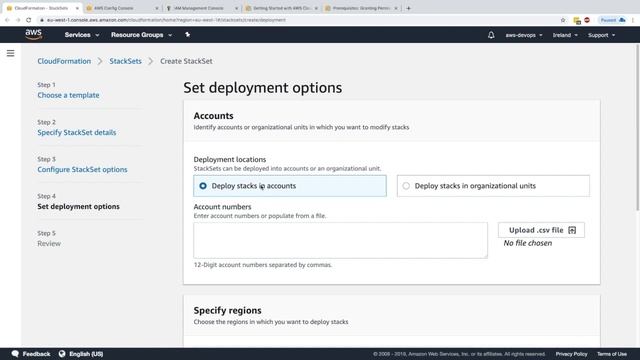Click the browser forward arrow
Viewport: 640px width, 360px height.
coord(18,20)
